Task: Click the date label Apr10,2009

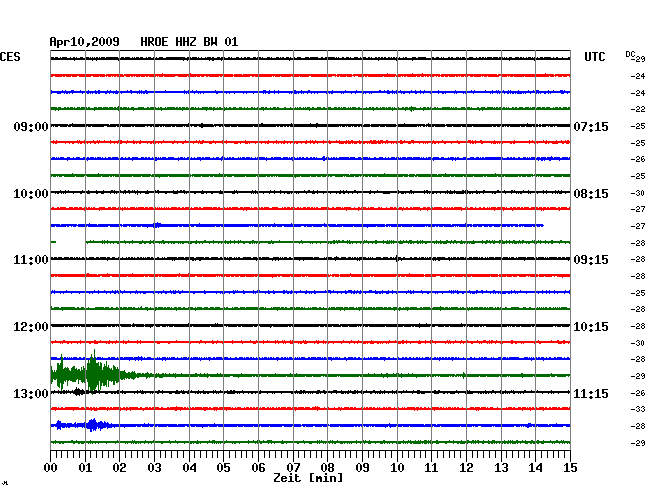Action: (85, 42)
